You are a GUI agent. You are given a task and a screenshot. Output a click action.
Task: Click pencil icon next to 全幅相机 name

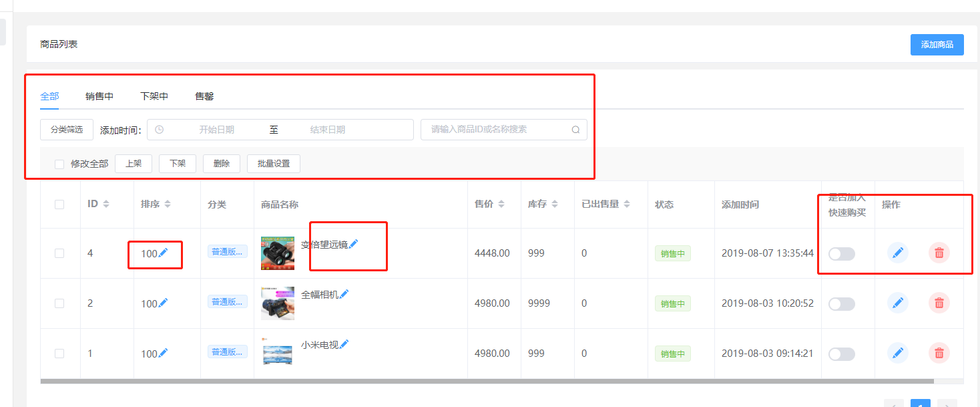[344, 294]
